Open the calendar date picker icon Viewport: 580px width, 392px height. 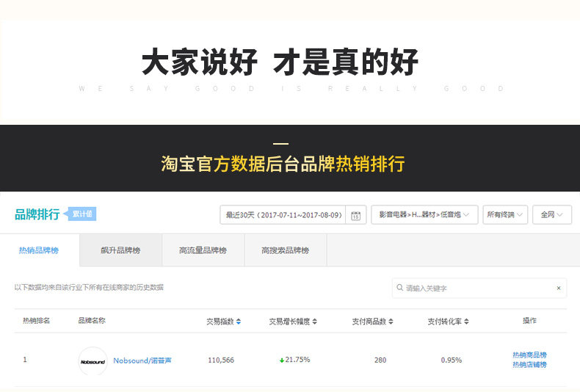pos(355,215)
